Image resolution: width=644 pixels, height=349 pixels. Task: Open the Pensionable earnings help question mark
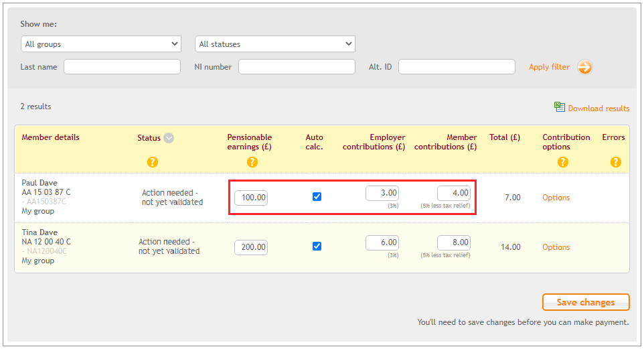[x=252, y=162]
